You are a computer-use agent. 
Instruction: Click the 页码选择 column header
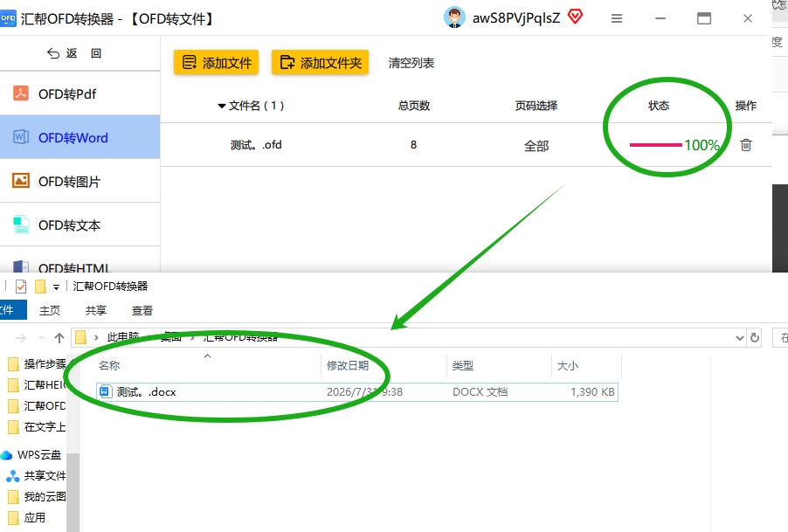[x=536, y=106]
